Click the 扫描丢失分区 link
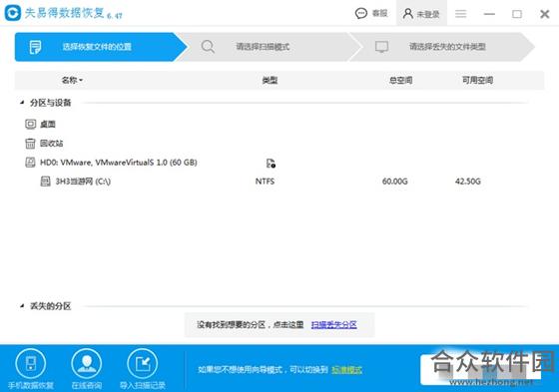Image resolution: width=559 pixels, height=392 pixels. [x=334, y=324]
